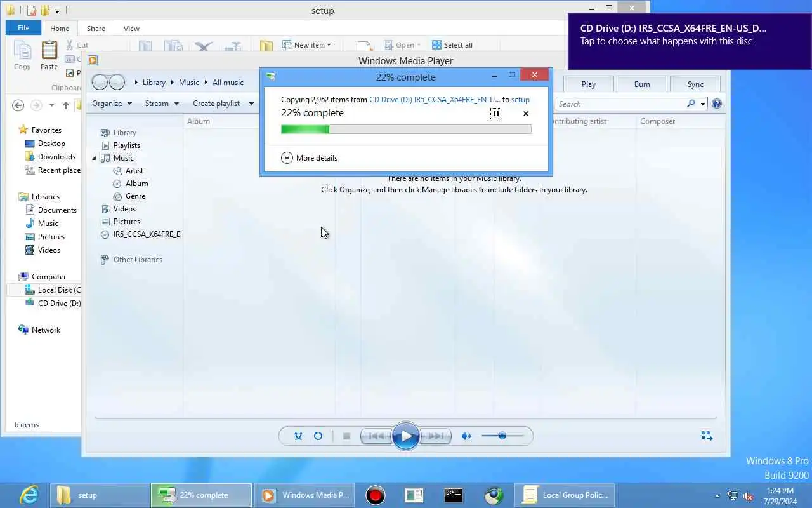Viewport: 812px width, 508px height.
Task: Open the setup destination link
Action: point(520,100)
